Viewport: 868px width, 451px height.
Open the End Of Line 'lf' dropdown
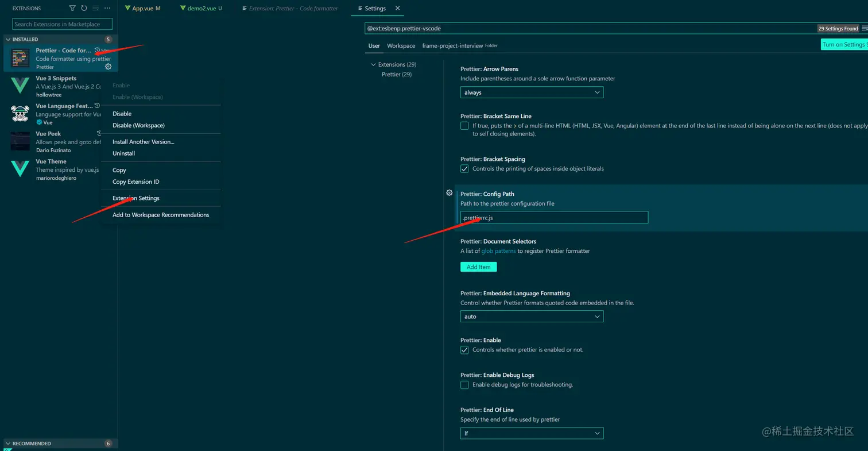[x=532, y=433]
